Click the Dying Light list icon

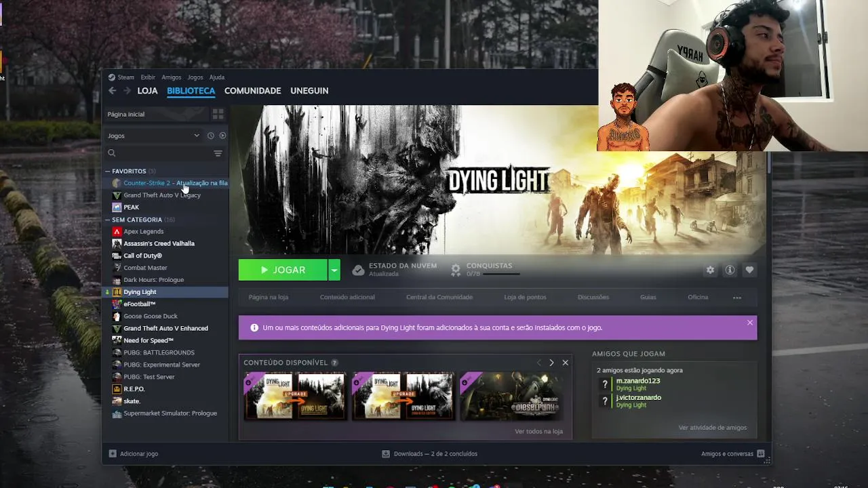(117, 292)
